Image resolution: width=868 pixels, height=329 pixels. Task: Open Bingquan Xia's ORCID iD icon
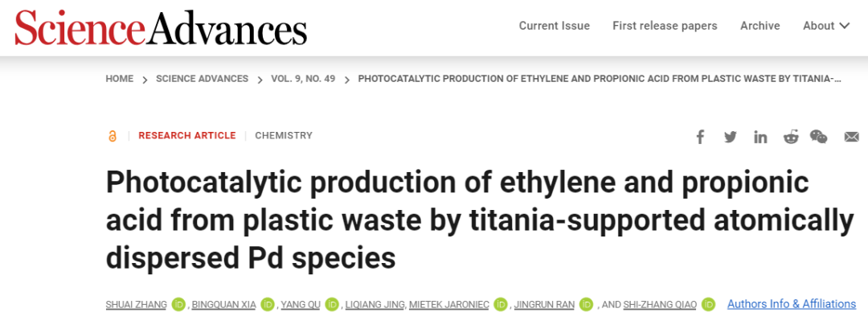[x=268, y=304]
